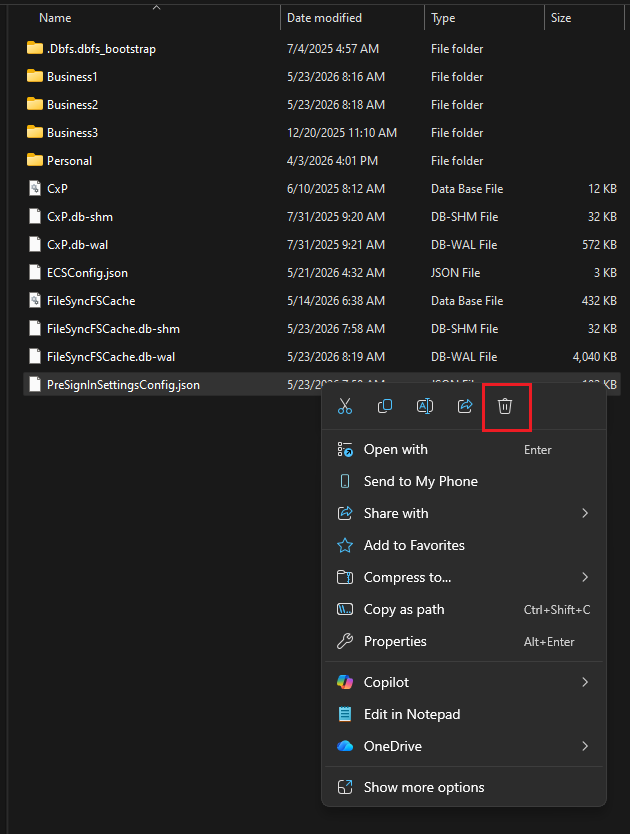Click the Open with icon

coord(345,449)
